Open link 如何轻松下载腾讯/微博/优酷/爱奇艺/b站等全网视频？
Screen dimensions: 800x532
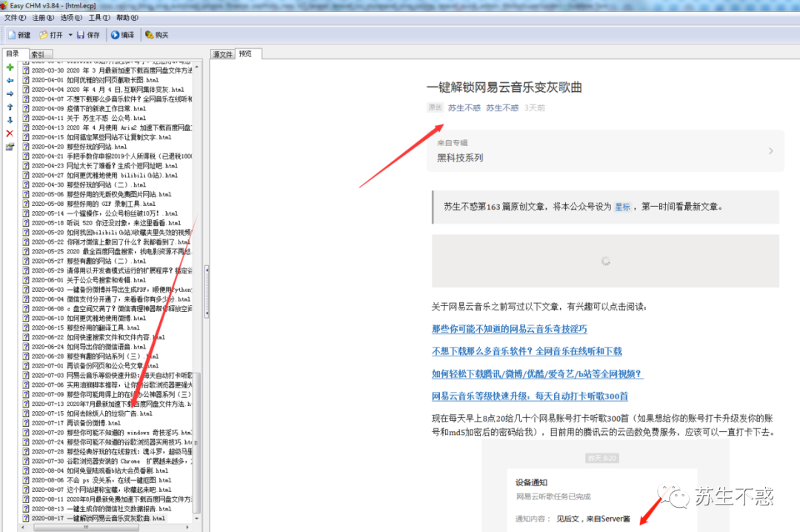point(537,373)
